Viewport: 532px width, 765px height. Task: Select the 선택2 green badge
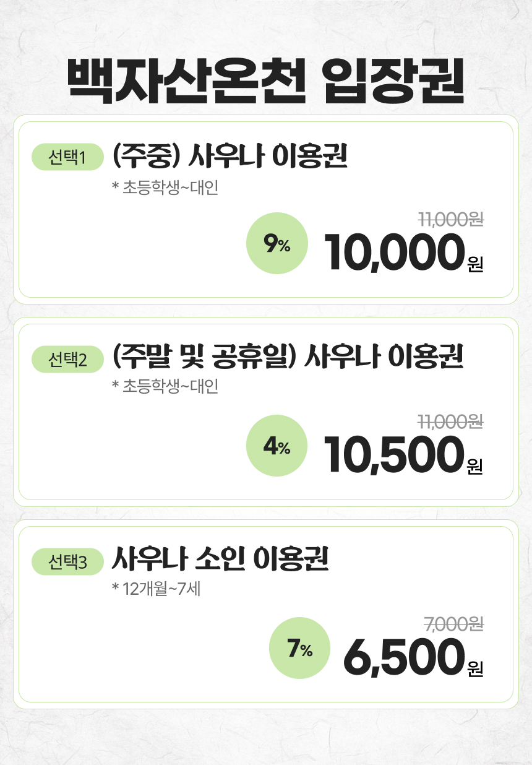point(67,360)
